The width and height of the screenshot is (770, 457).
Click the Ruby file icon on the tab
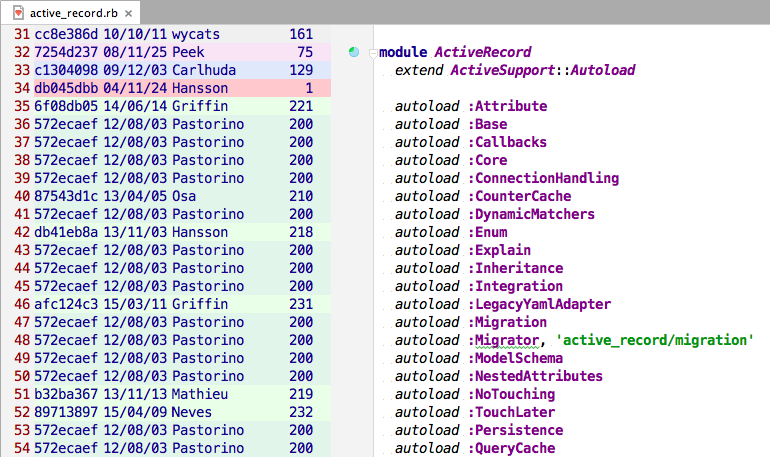point(18,13)
